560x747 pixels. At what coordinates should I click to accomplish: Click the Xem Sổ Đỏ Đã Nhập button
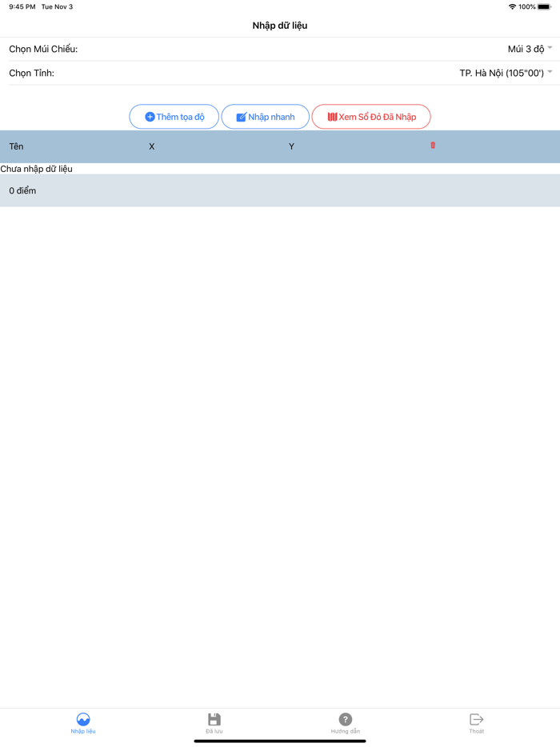[371, 117]
